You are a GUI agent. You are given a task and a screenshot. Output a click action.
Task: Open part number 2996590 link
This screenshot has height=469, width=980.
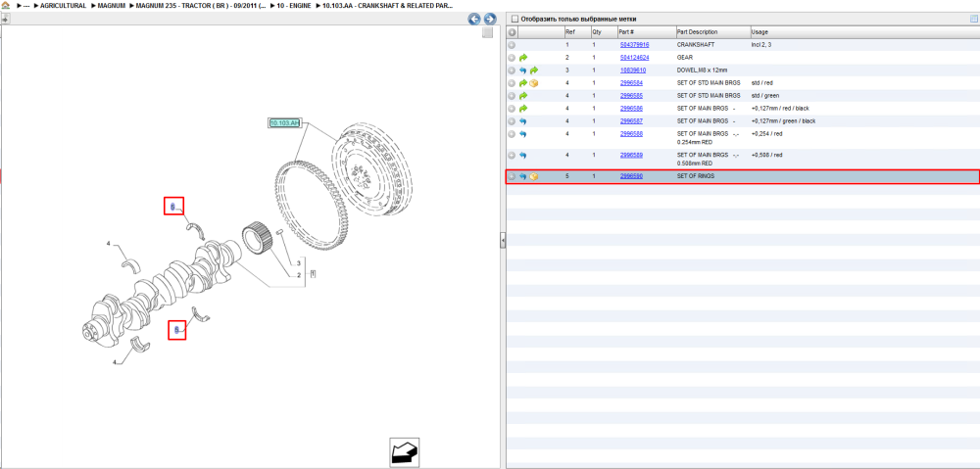point(631,177)
